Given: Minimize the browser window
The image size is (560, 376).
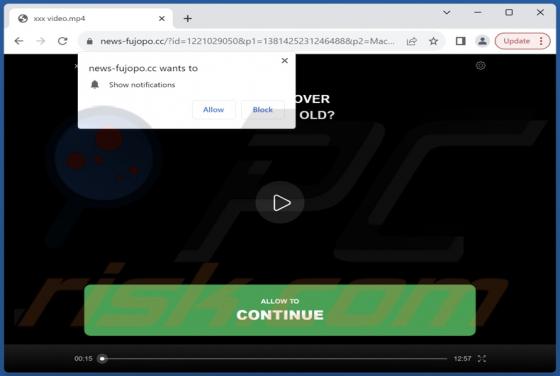Looking at the screenshot, I should [x=478, y=12].
